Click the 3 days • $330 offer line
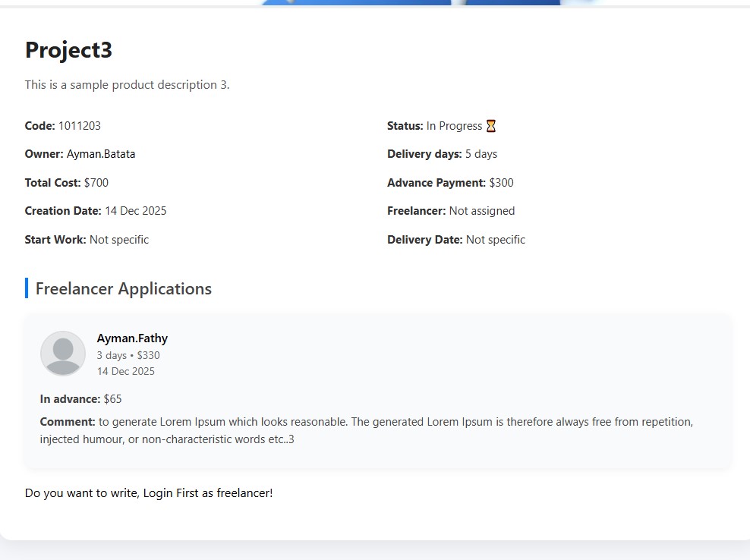 pos(128,355)
